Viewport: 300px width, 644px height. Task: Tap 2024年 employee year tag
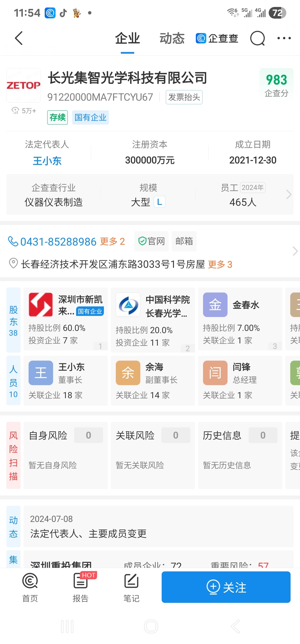253,187
